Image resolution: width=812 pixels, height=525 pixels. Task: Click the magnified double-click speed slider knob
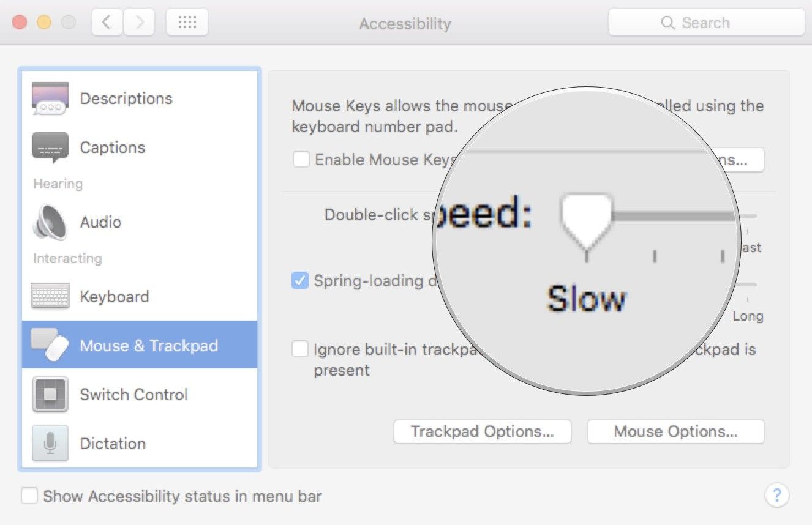[x=586, y=219]
